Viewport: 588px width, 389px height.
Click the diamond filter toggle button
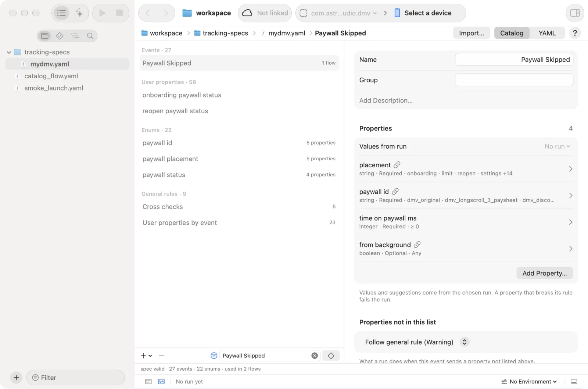click(x=331, y=356)
